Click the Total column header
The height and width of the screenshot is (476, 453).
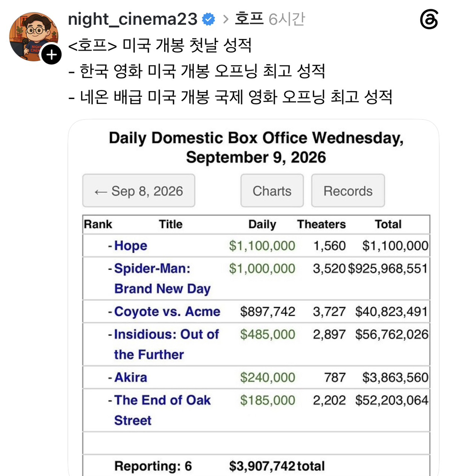pos(388,225)
